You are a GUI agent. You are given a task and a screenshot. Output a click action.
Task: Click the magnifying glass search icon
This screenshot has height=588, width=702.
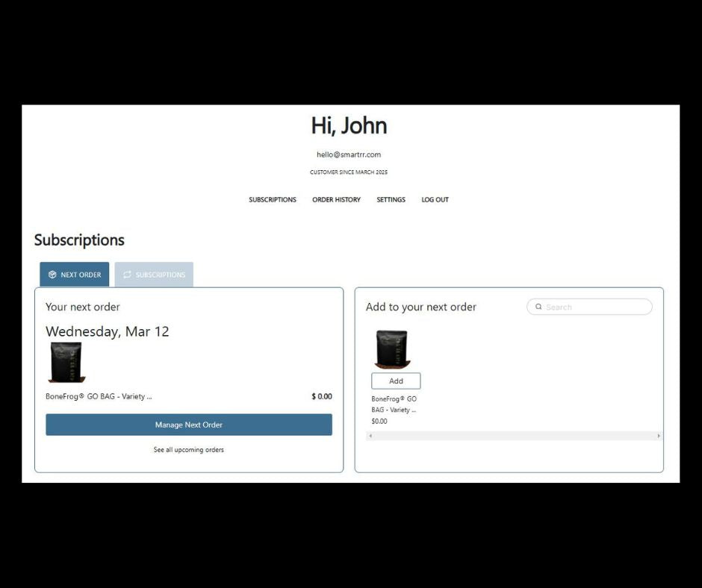[538, 307]
